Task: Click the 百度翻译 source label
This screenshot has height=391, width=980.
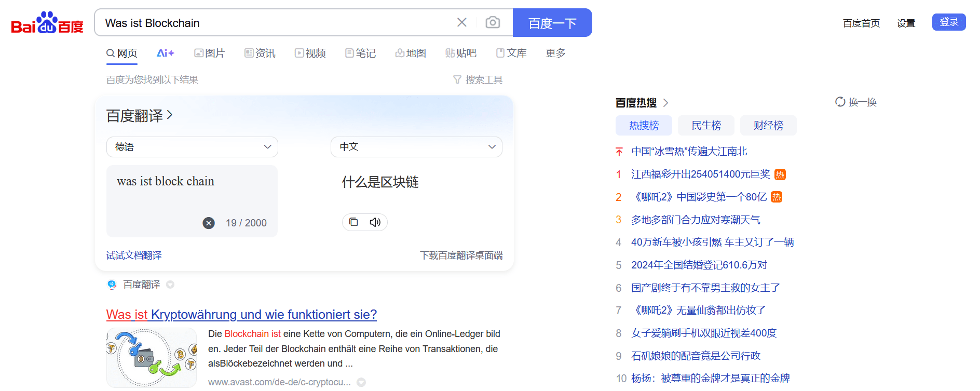Action: click(x=142, y=285)
